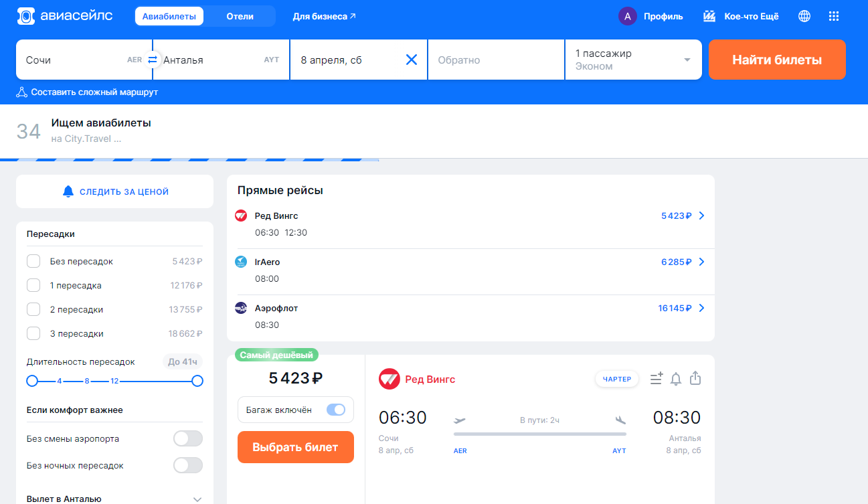
Task: Click the Найти билеты button
Action: [x=777, y=60]
